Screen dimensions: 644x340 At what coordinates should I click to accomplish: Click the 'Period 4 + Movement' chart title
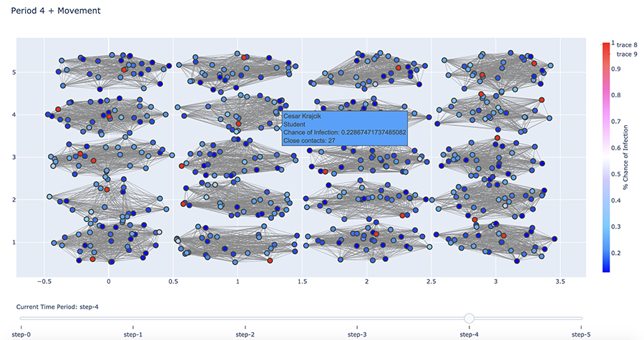coord(56,11)
